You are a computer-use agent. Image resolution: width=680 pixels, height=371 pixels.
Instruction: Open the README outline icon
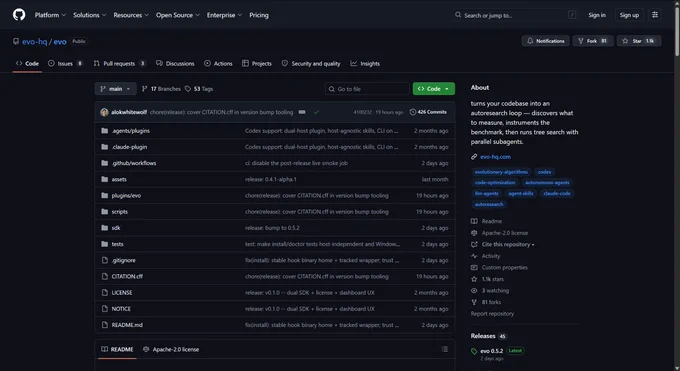[x=445, y=349]
